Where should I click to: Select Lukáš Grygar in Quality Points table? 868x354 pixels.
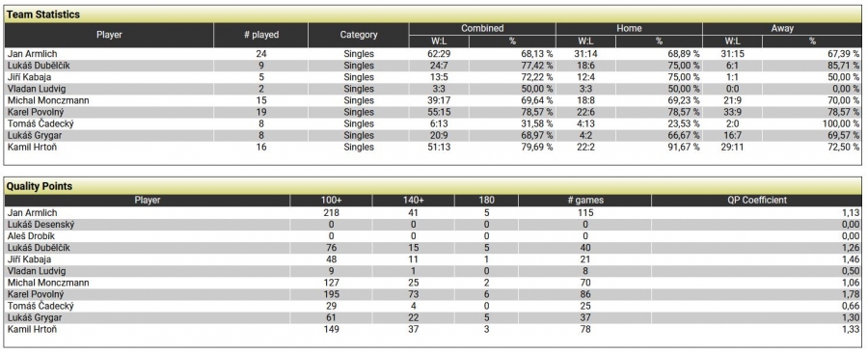pyautogui.click(x=35, y=317)
